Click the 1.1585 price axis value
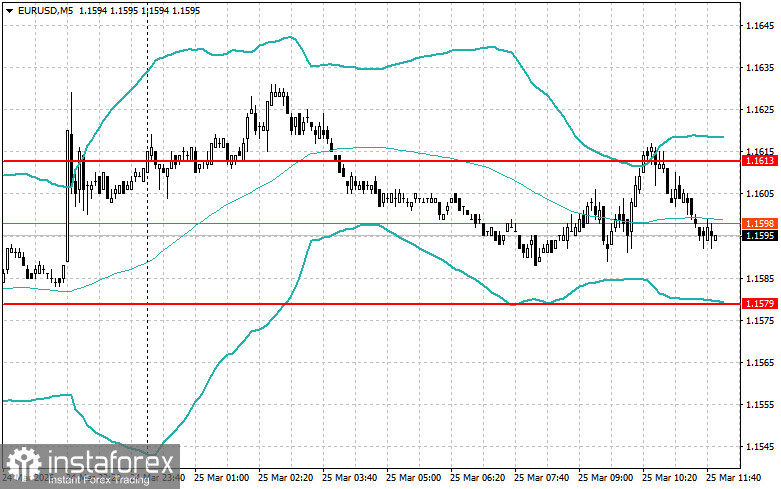Image resolution: width=781 pixels, height=489 pixels. click(x=760, y=278)
